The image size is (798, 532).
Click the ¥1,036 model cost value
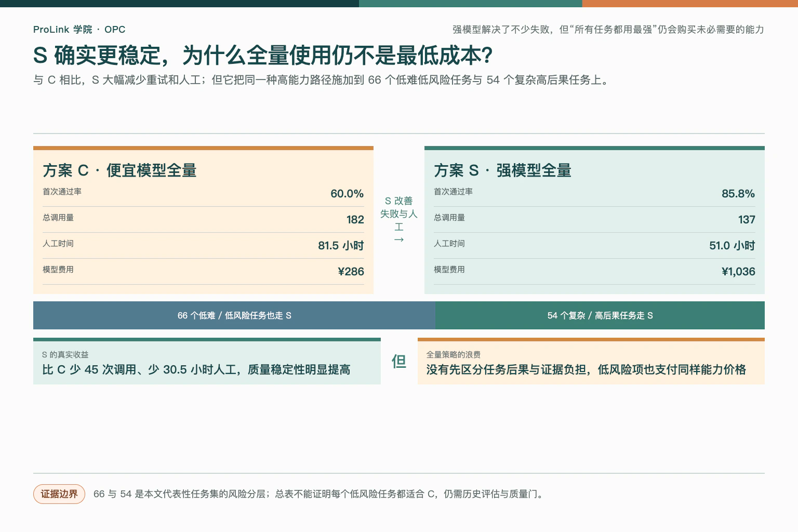coord(738,272)
